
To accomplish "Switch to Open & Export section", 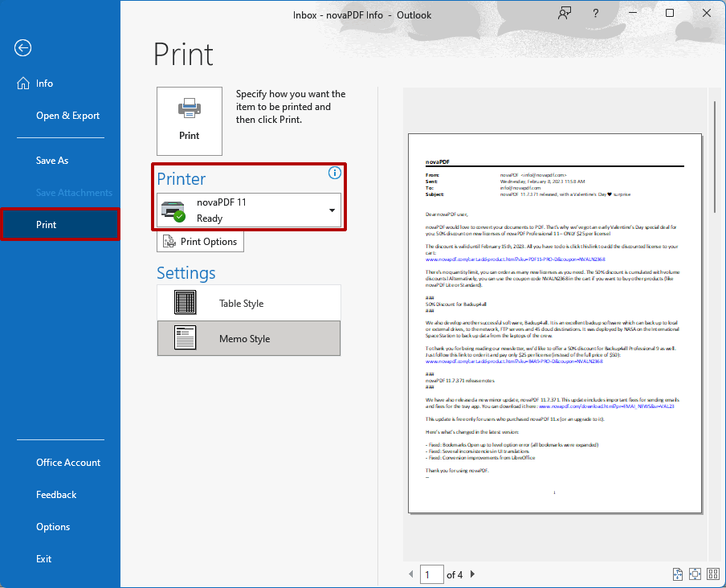I will pyautogui.click(x=67, y=115).
